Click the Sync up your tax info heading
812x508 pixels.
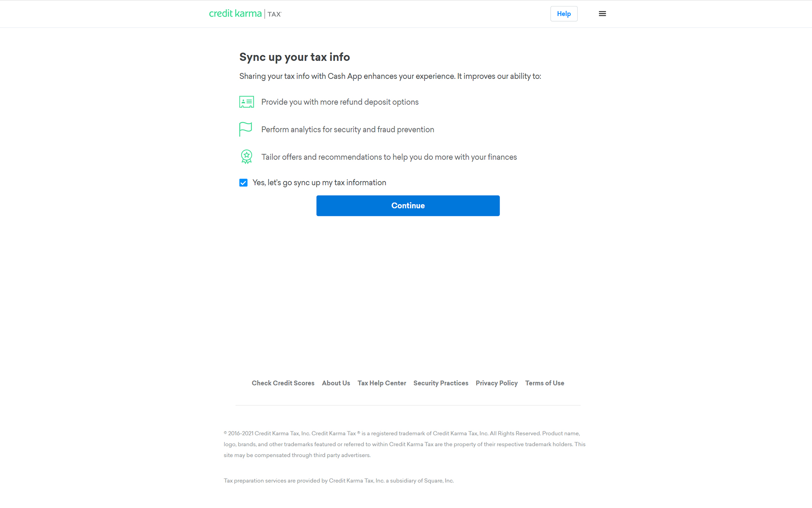[294, 57]
